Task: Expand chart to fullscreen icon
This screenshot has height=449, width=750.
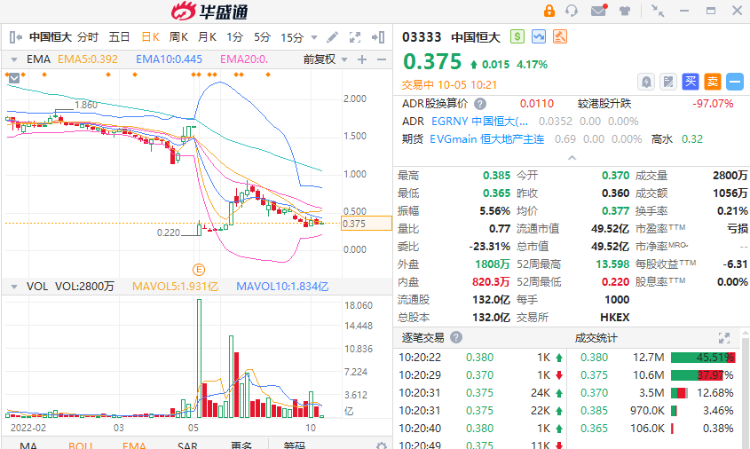Action: pos(355,37)
